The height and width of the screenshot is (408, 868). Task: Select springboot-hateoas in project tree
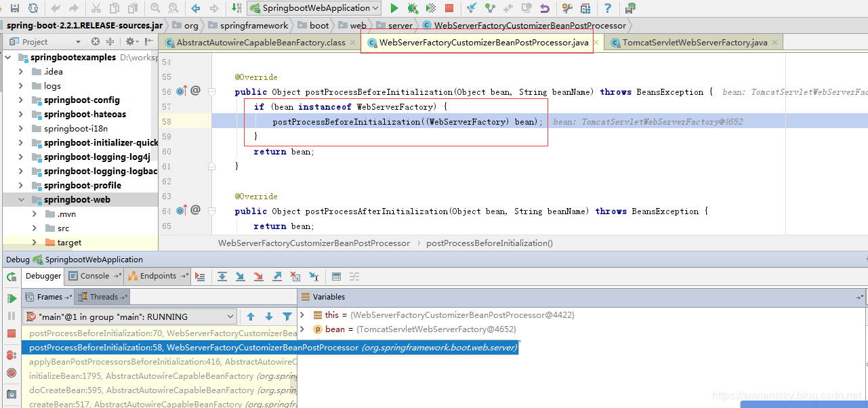click(85, 114)
